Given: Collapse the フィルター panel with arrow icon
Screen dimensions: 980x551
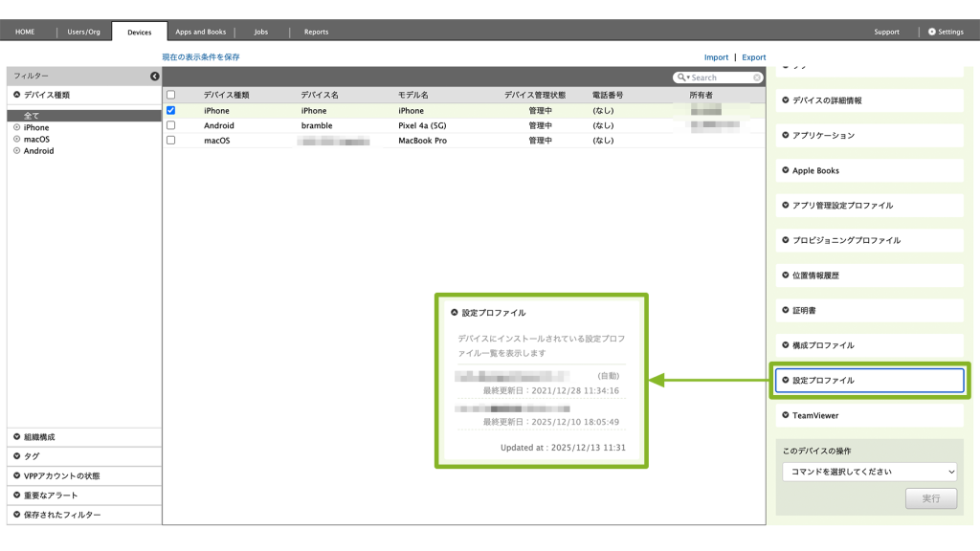Looking at the screenshot, I should click(155, 77).
